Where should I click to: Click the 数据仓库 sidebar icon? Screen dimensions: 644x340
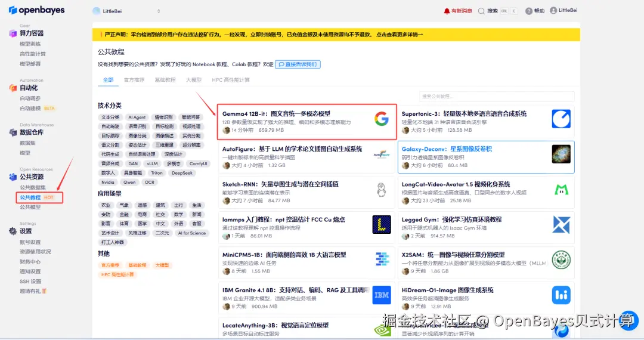pos(13,132)
